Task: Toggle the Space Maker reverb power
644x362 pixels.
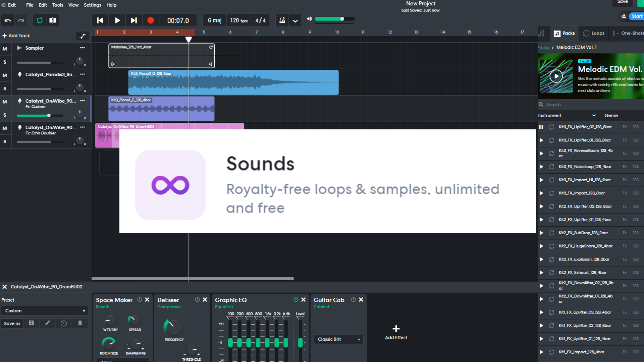Action: (x=140, y=300)
